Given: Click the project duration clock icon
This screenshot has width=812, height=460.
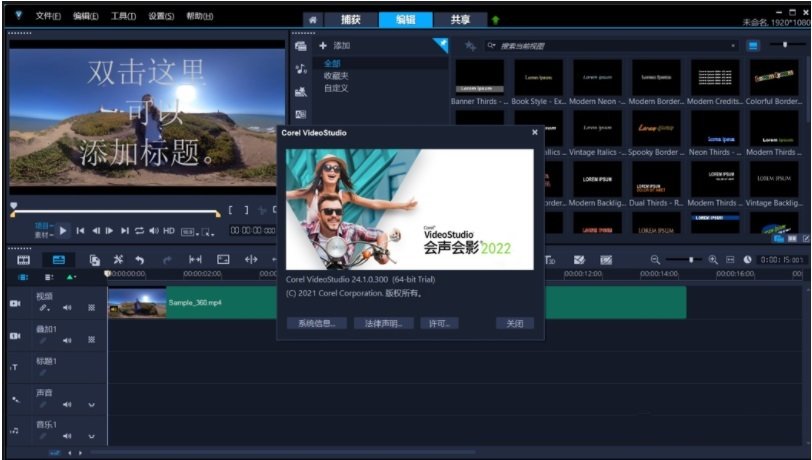Looking at the screenshot, I should (747, 260).
